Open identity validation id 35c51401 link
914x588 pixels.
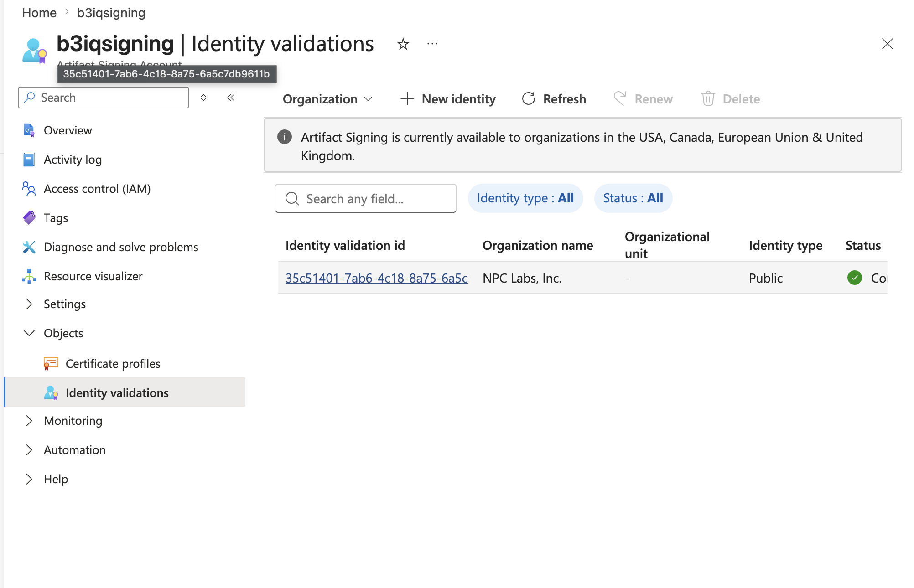click(376, 278)
